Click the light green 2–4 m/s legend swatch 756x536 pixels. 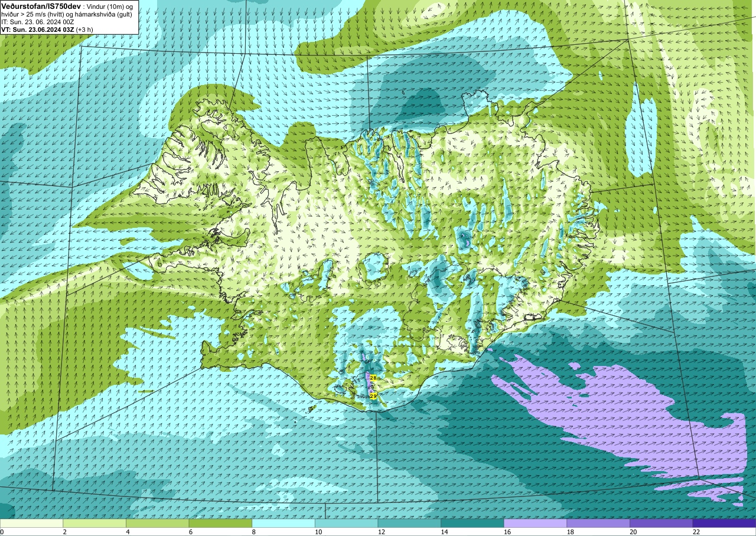tap(94, 523)
